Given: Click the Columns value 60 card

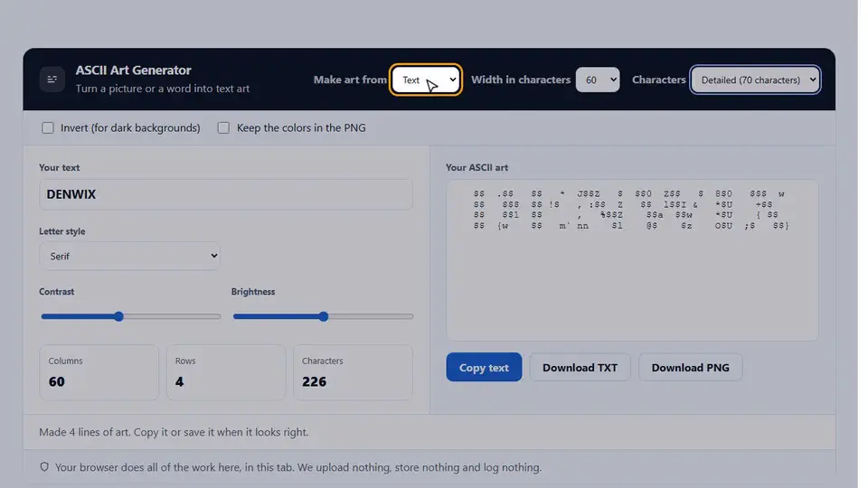Looking at the screenshot, I should [99, 372].
